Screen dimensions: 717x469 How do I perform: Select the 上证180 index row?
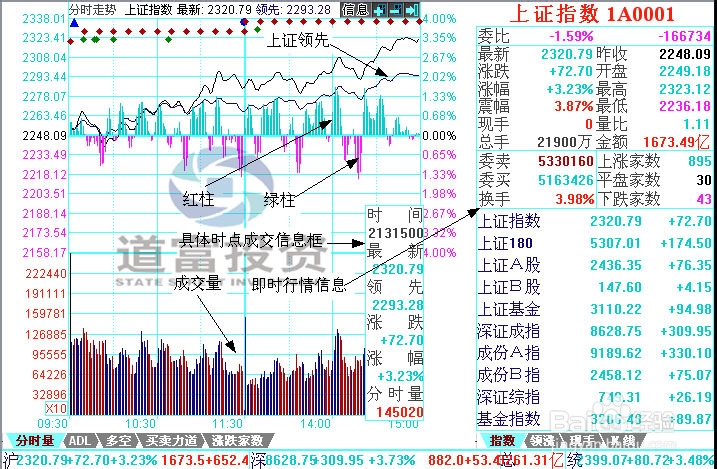tap(594, 243)
